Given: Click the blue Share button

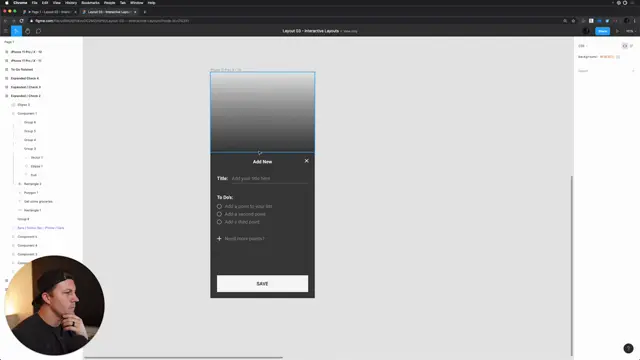Looking at the screenshot, I should click(x=602, y=31).
